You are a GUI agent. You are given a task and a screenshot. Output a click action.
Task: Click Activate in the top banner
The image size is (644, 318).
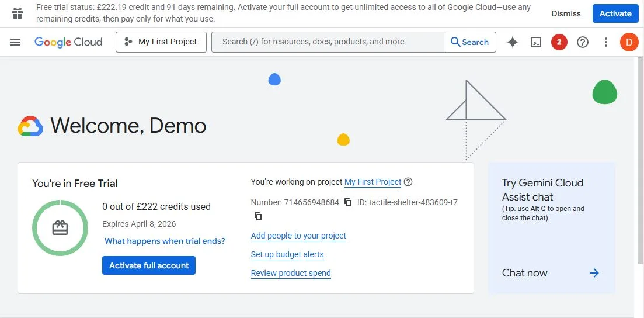(x=615, y=13)
